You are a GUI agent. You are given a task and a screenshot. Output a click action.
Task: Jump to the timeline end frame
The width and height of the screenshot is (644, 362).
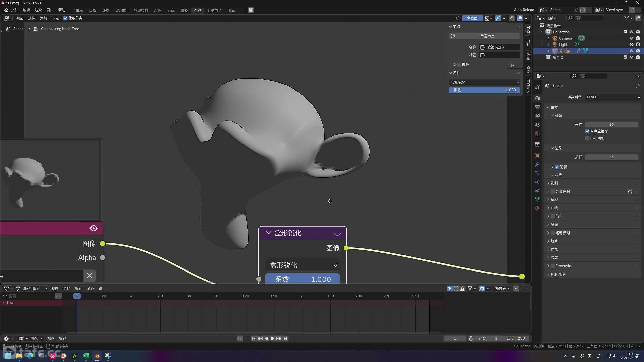285,339
